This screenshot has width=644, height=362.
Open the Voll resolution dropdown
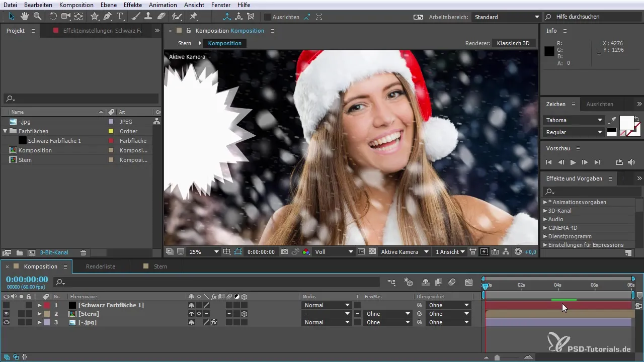pos(334,252)
